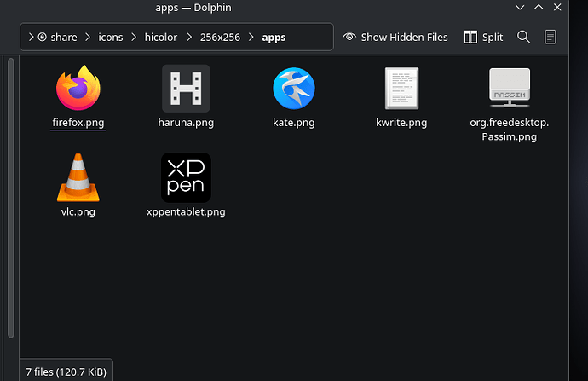This screenshot has width=588, height=381.
Task: Click the org.freedesktop.Passim.png file name
Action: (510, 130)
